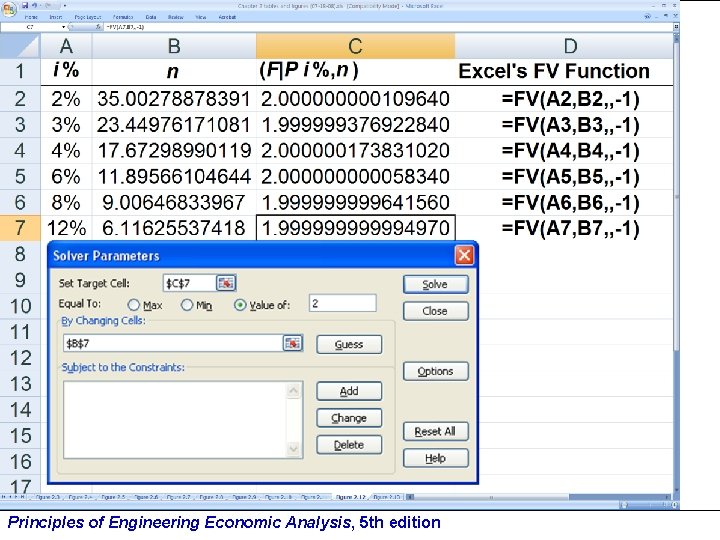Click the formula bar text
This screenshot has width=720, height=540.
point(125,27)
